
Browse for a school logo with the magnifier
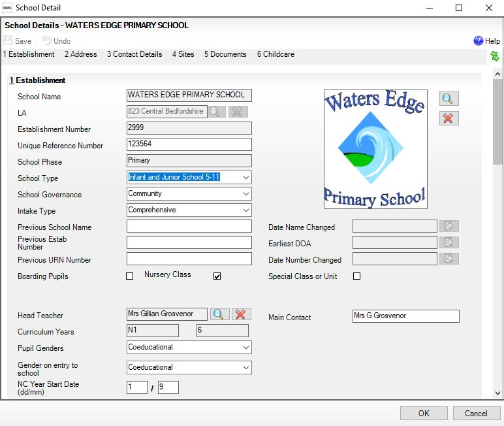(449, 99)
